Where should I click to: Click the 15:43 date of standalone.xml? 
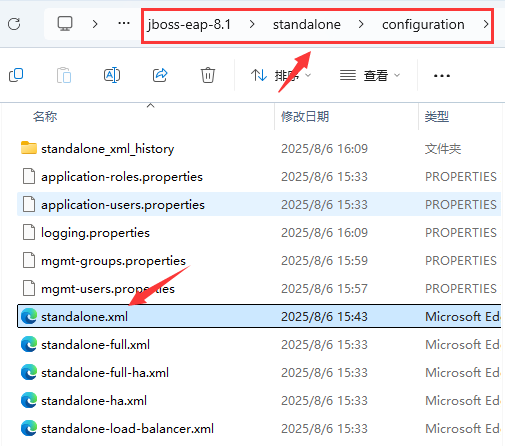(x=324, y=317)
